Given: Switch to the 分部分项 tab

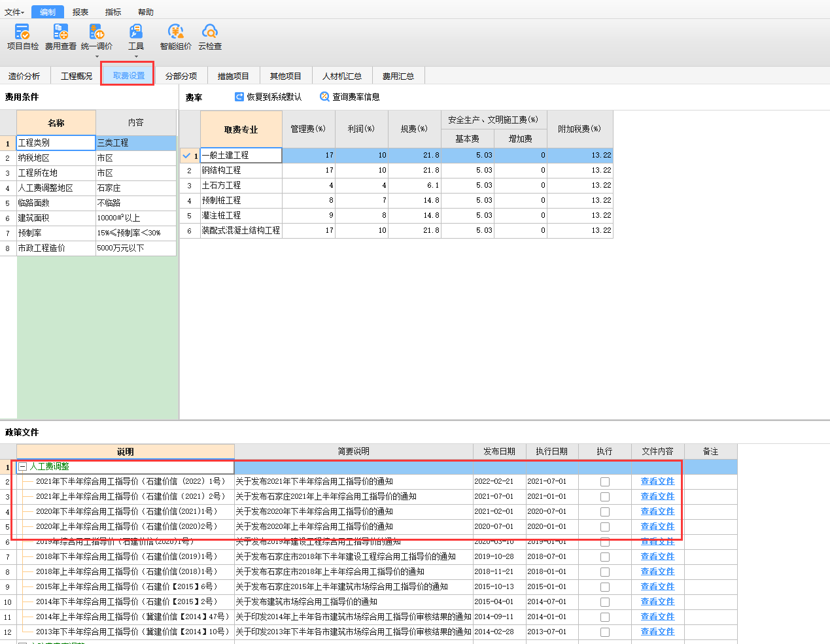Looking at the screenshot, I should click(x=181, y=76).
